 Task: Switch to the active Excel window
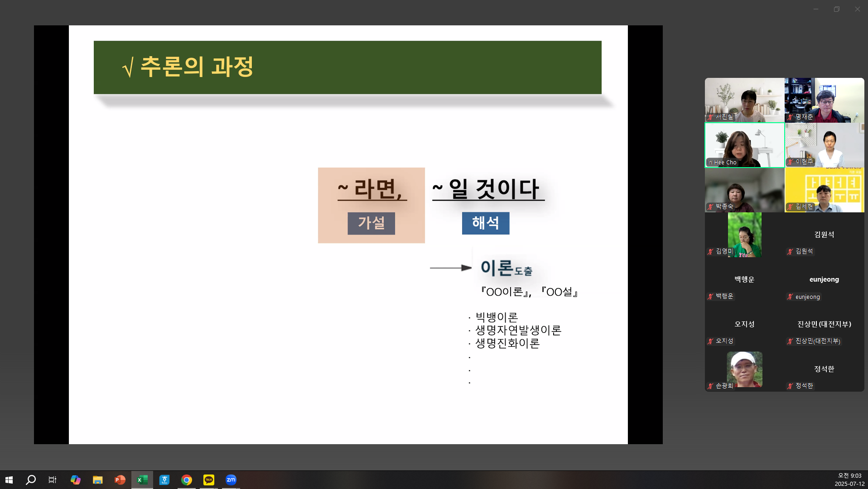click(x=142, y=479)
